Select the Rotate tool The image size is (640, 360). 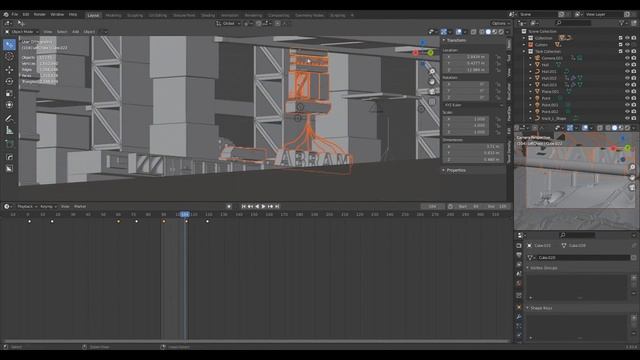(x=9, y=81)
